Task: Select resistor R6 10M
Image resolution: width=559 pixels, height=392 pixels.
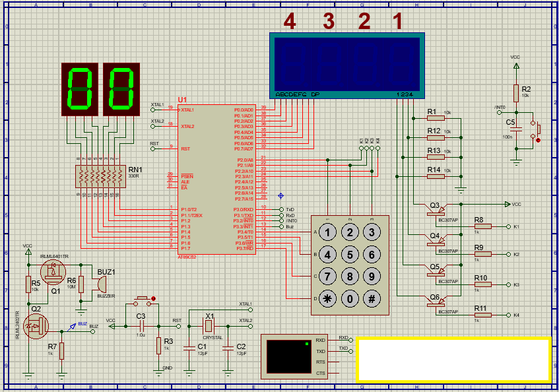Action: 81,284
